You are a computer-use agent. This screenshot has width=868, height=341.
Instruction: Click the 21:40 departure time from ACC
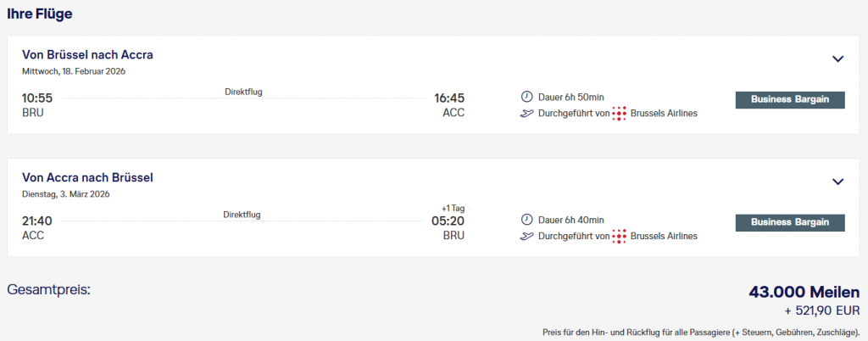point(37,221)
